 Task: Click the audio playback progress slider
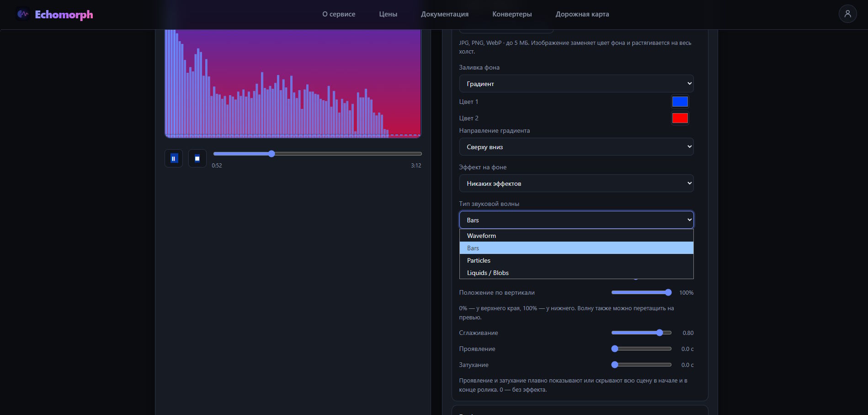pos(318,154)
